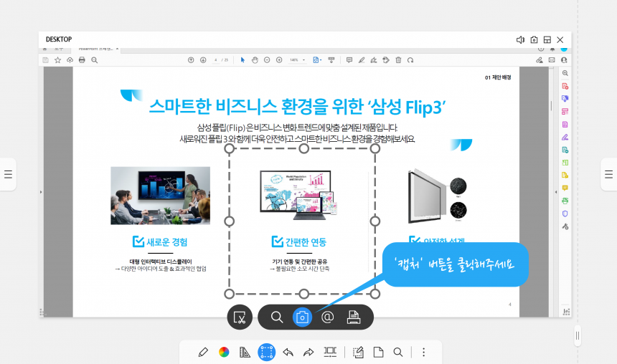Send the selection by email with the @ icon
Screen dimensions: 617x364
click(327, 317)
